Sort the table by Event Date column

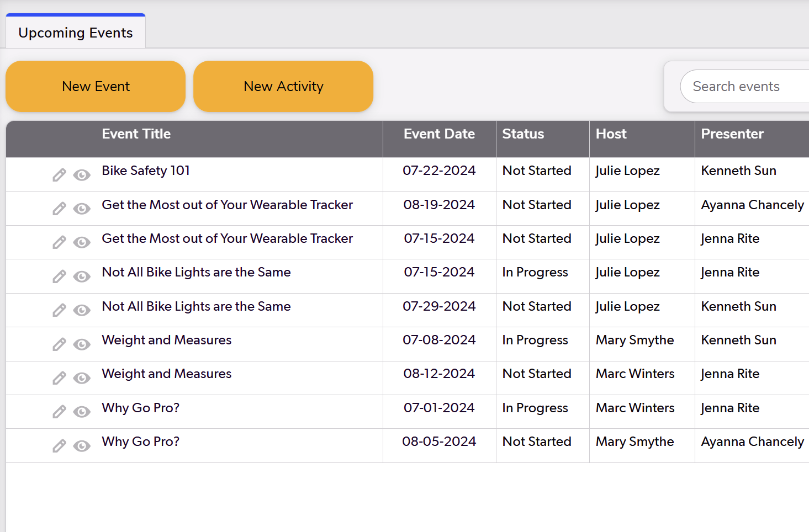(x=439, y=134)
